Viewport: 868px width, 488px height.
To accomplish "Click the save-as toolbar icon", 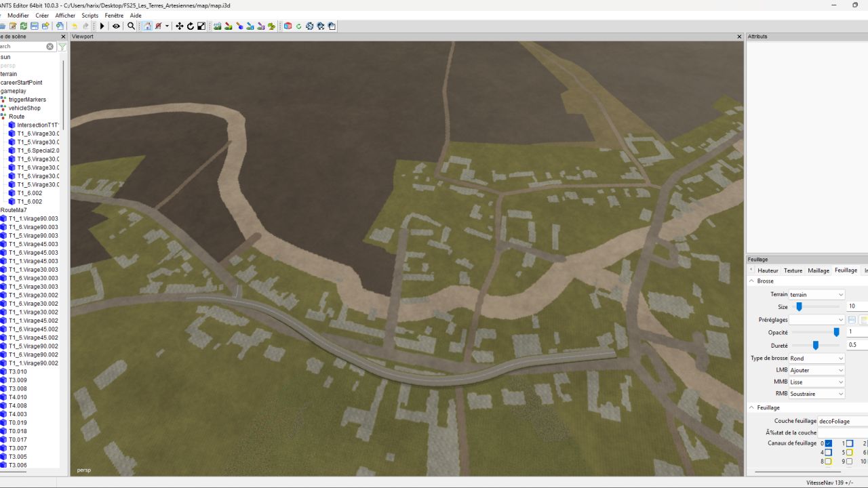I will [45, 26].
